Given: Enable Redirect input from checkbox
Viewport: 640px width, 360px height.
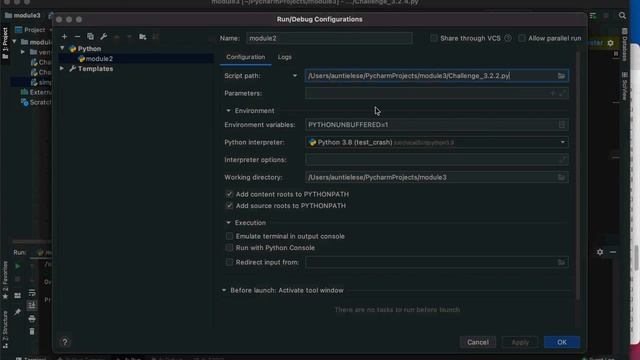Looking at the screenshot, I should pos(229,262).
